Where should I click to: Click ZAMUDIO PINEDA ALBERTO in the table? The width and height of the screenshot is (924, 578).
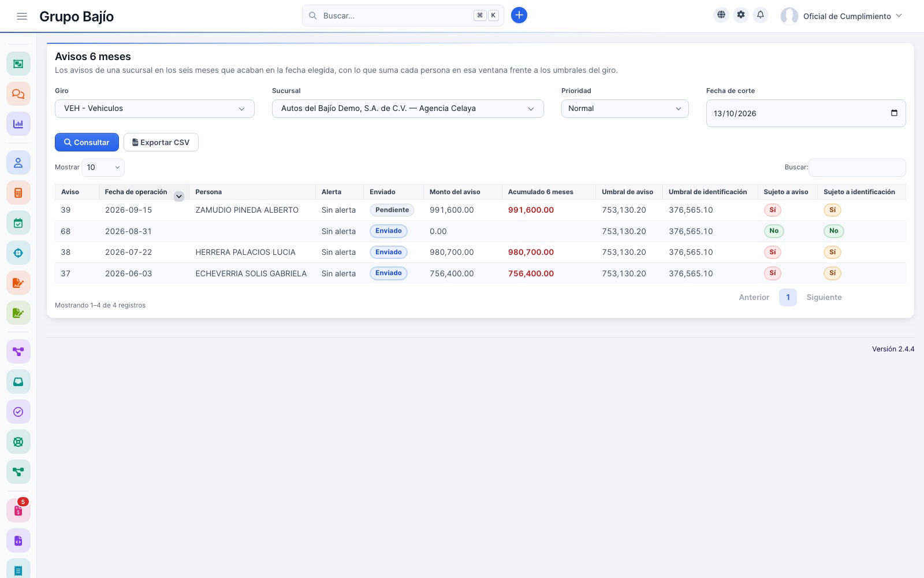point(247,210)
